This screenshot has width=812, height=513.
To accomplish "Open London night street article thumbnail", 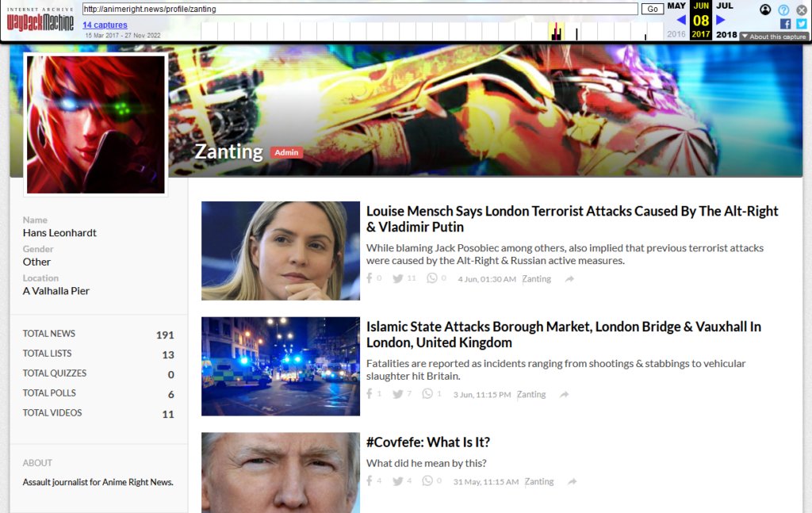I will [x=281, y=366].
